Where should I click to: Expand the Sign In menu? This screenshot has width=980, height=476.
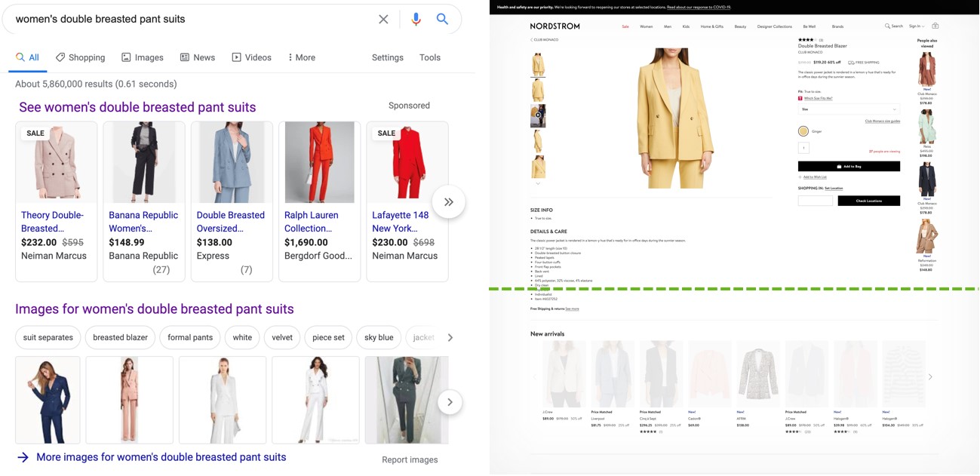[x=917, y=26]
